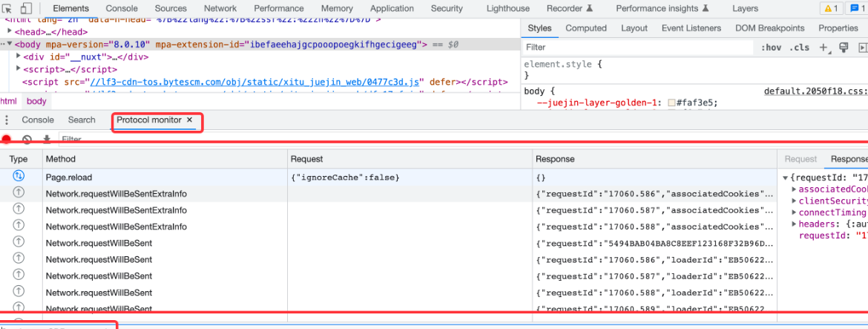
Task: Open the Properties tab
Action: click(x=838, y=28)
